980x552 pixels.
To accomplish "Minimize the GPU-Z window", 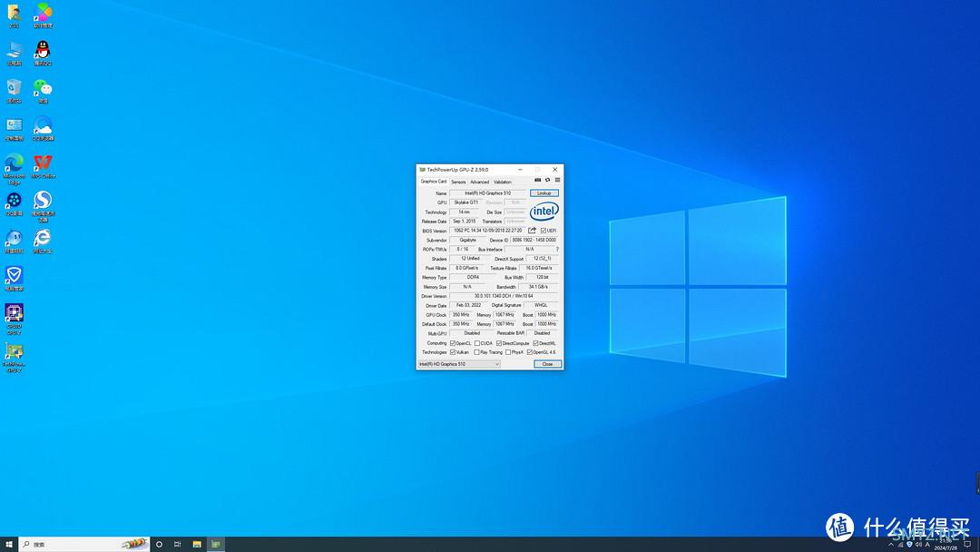I will click(520, 170).
